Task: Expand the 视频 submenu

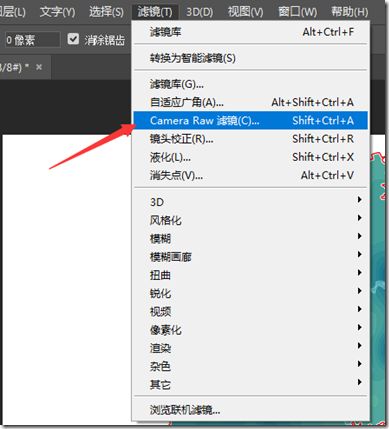Action: pos(251,311)
